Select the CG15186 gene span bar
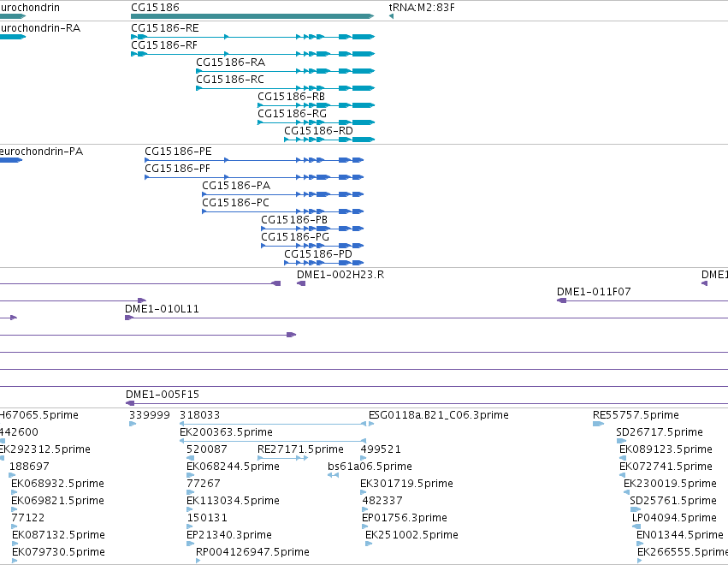Image resolution: width=728 pixels, height=565 pixels. click(x=252, y=16)
